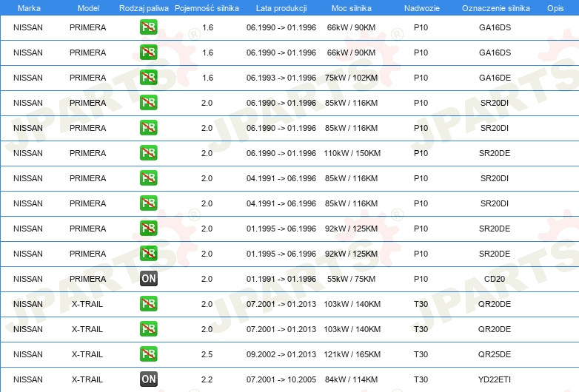Click NISSAN in the CD20 row
579x392 pixels.
28,279
